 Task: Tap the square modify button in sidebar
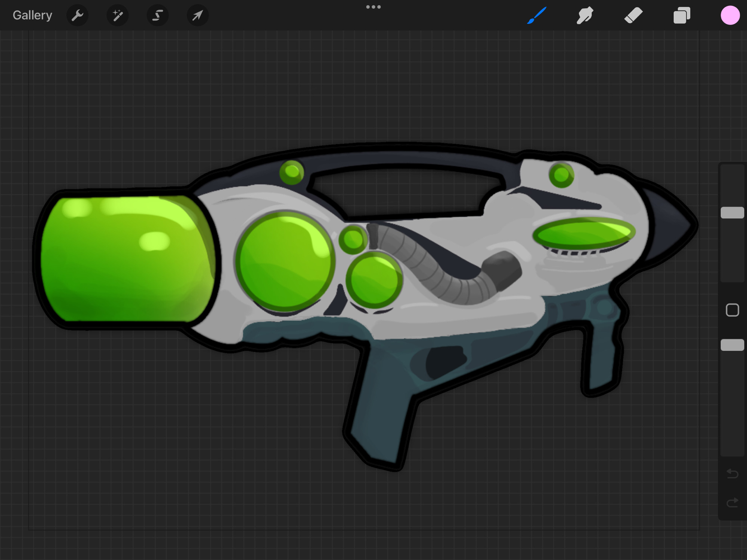click(732, 310)
